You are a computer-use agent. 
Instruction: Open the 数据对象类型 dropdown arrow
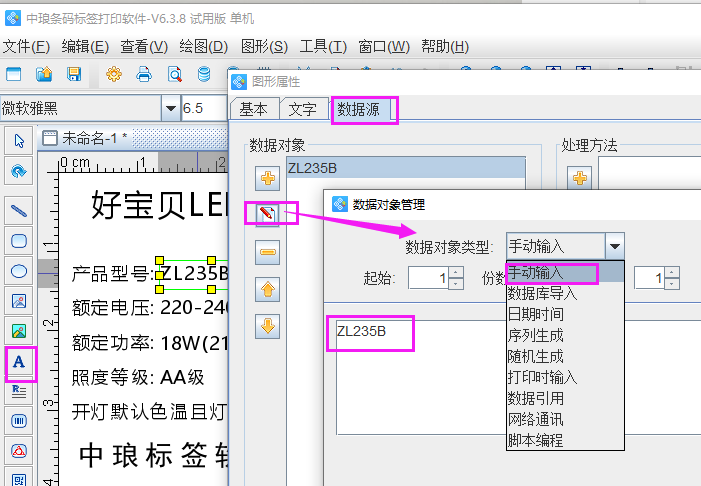tap(615, 245)
